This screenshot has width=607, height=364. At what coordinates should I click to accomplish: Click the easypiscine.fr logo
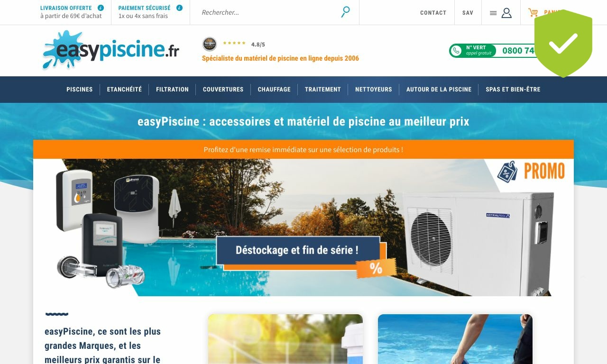[x=111, y=50]
